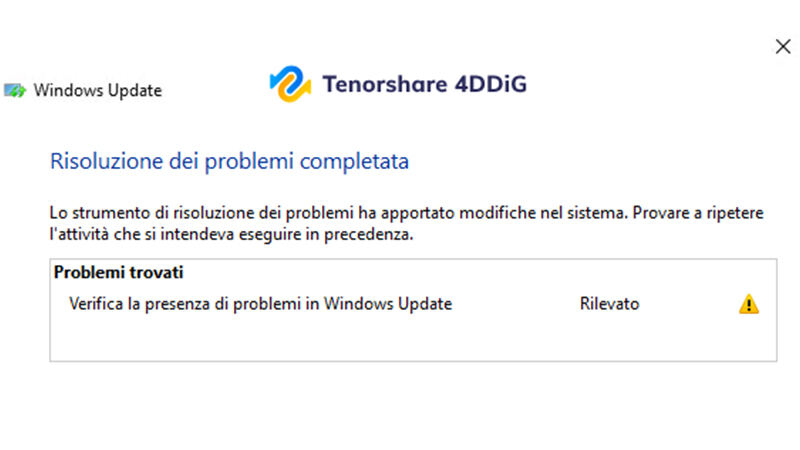800x450 pixels.
Task: Click the Tenorshare 4DDiG logo icon
Action: pos(290,84)
